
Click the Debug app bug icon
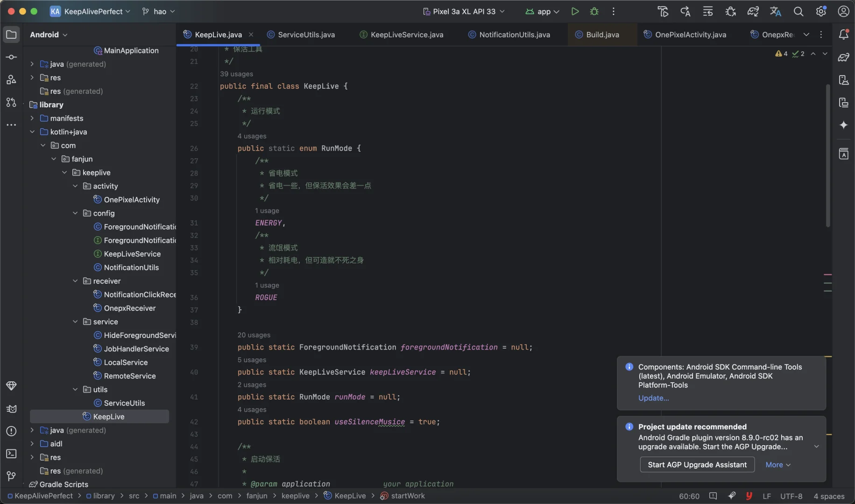pyautogui.click(x=594, y=11)
